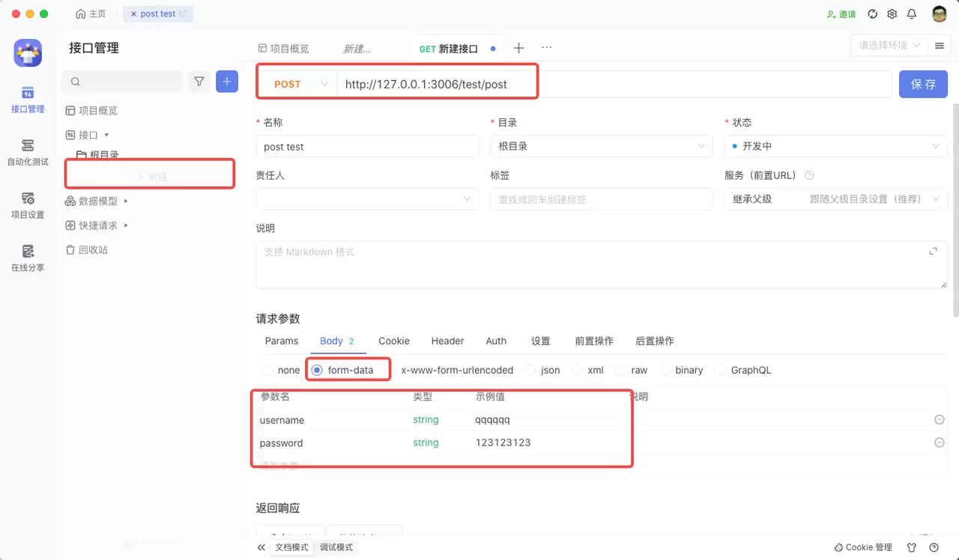959x560 pixels.
Task: Click the 保存 save button
Action: (x=923, y=84)
